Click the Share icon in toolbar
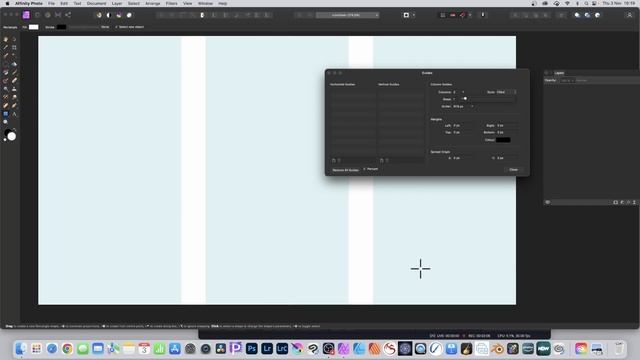This screenshot has width=640, height=360. [68, 15]
